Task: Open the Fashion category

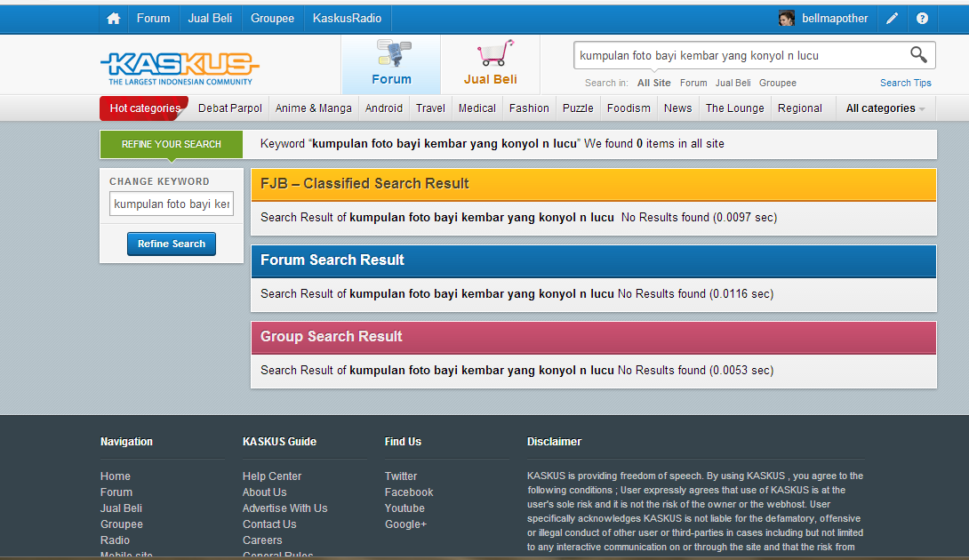Action: click(x=529, y=108)
